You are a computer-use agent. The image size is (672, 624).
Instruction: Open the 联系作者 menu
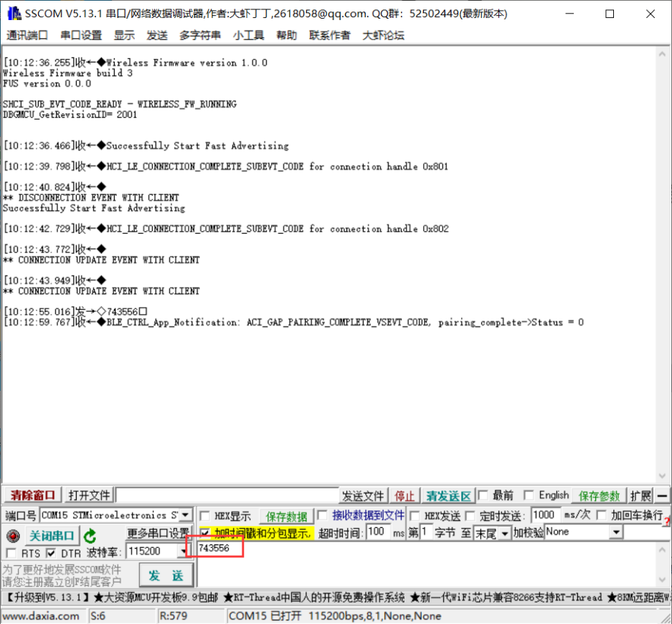(x=329, y=35)
